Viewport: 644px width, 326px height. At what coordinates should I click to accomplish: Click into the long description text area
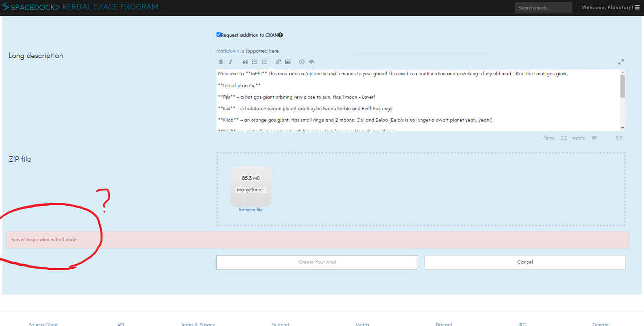coord(418,100)
